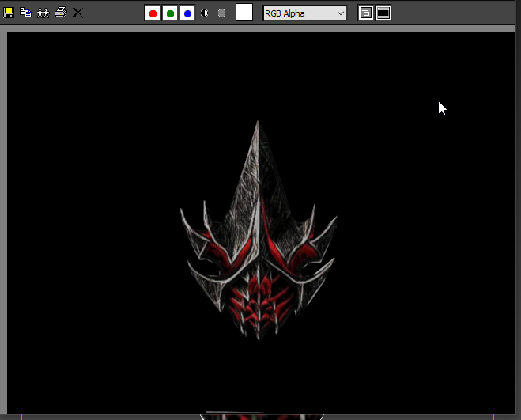Select the rendered helmet image
The width and height of the screenshot is (521, 420).
point(259,230)
